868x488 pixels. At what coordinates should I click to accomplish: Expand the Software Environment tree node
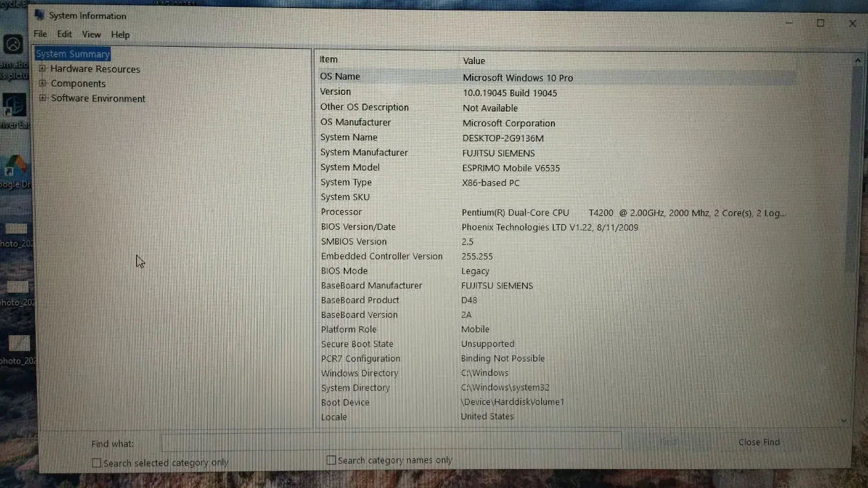pyautogui.click(x=42, y=98)
